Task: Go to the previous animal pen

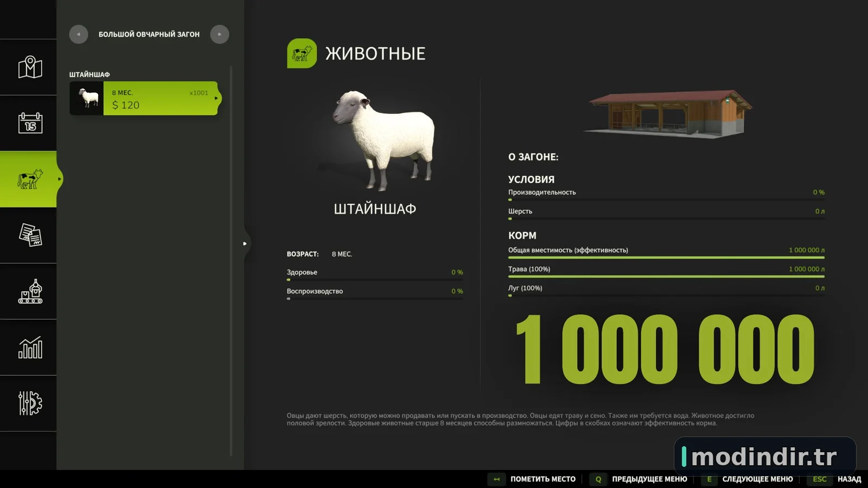Action: point(79,34)
